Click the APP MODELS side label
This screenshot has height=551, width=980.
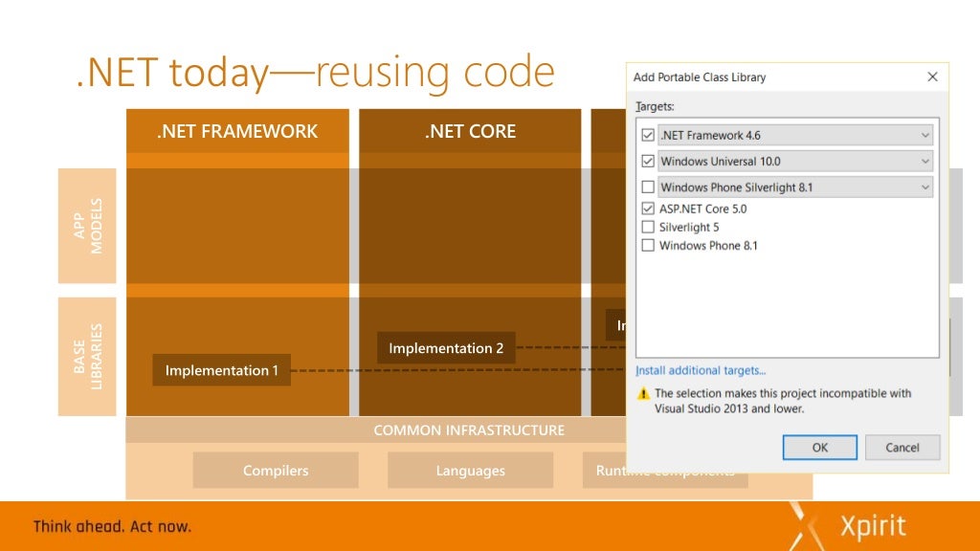87,226
